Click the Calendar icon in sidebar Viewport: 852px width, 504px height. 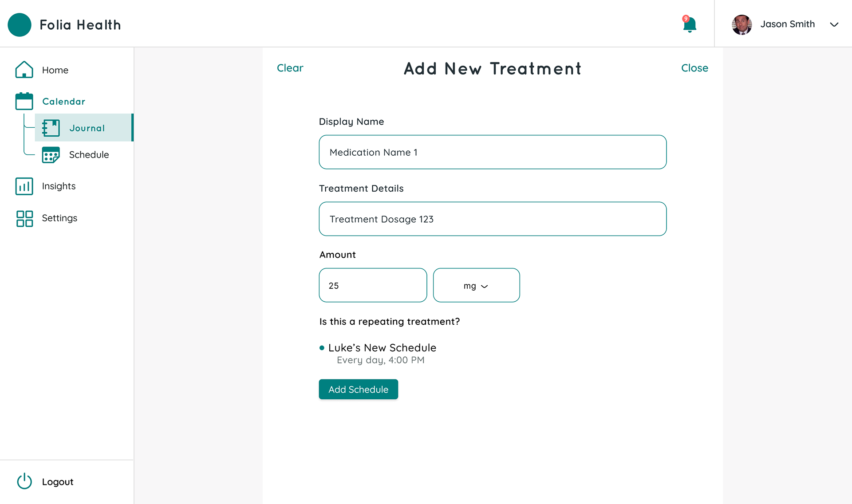coord(24,101)
